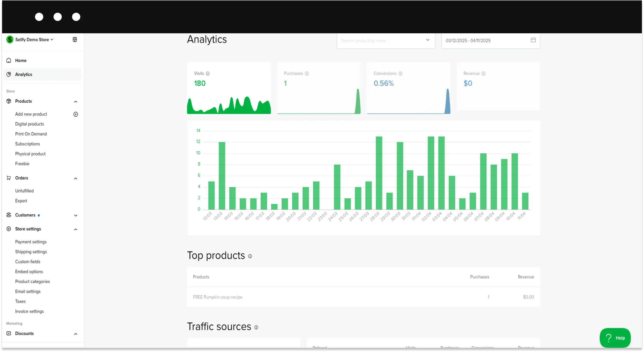Go to Home in sidebar
Screen dimensions: 644x352
42,61
